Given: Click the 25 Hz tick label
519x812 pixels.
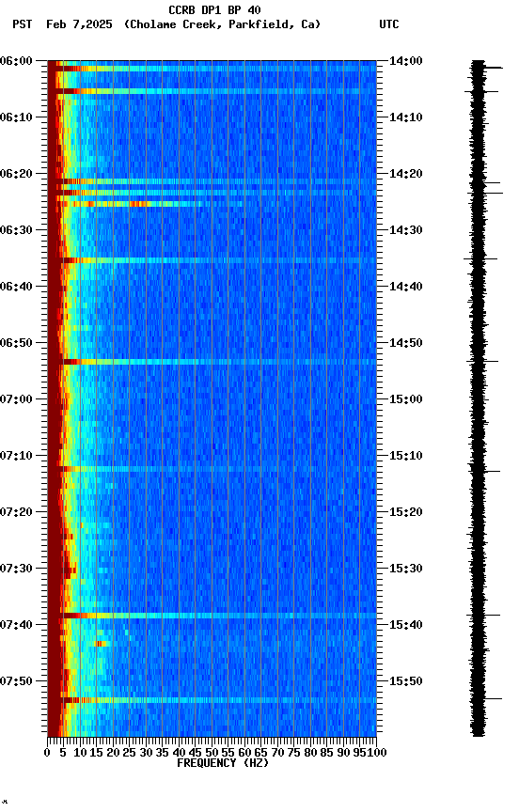Looking at the screenshot, I should pos(129,753).
